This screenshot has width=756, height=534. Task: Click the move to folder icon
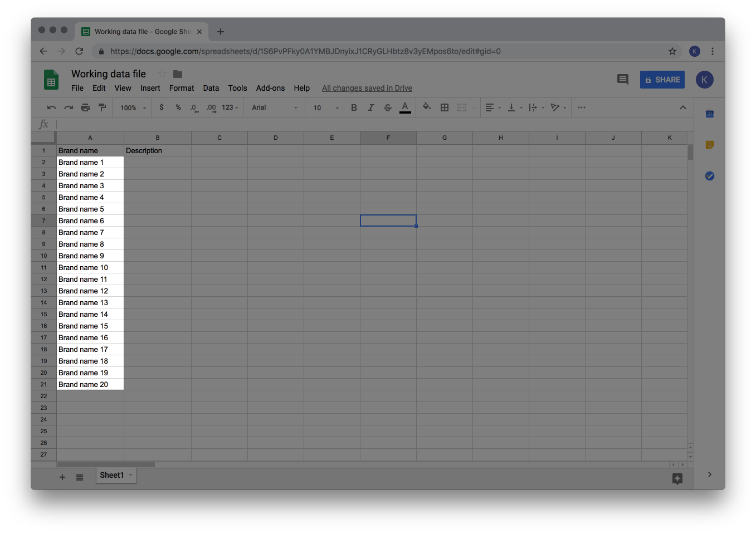pyautogui.click(x=178, y=74)
